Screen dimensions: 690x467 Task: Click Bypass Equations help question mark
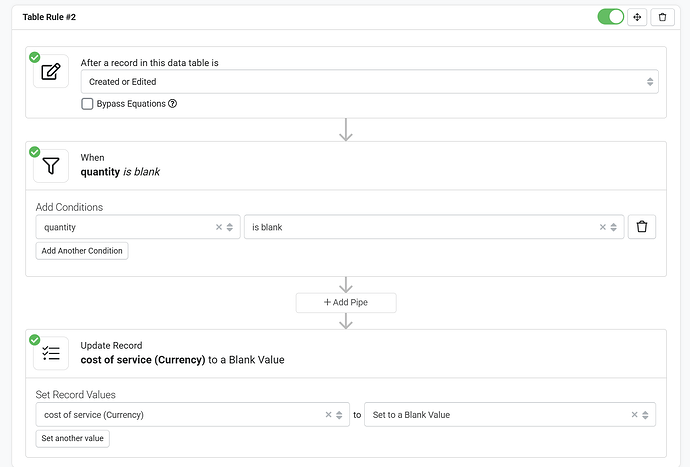pyautogui.click(x=173, y=104)
